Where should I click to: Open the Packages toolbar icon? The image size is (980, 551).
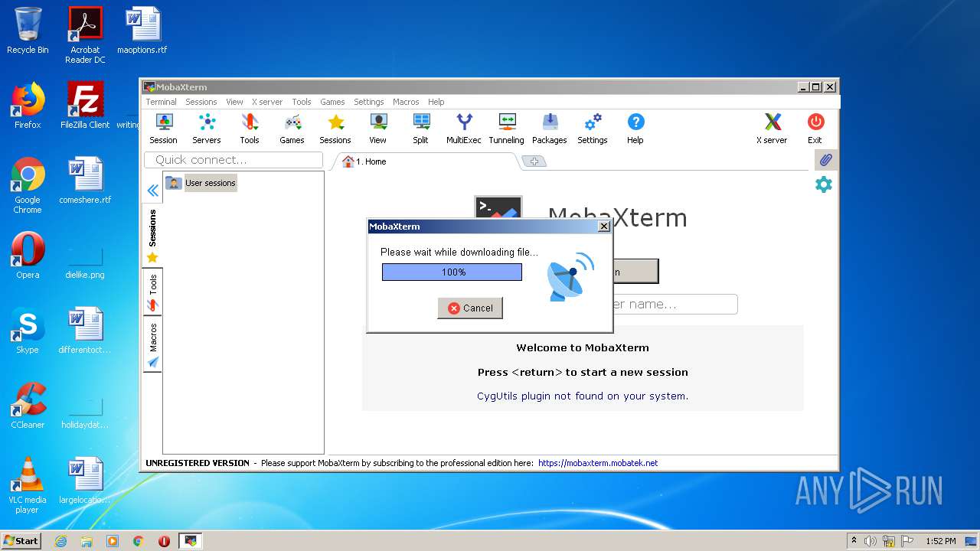click(x=550, y=129)
